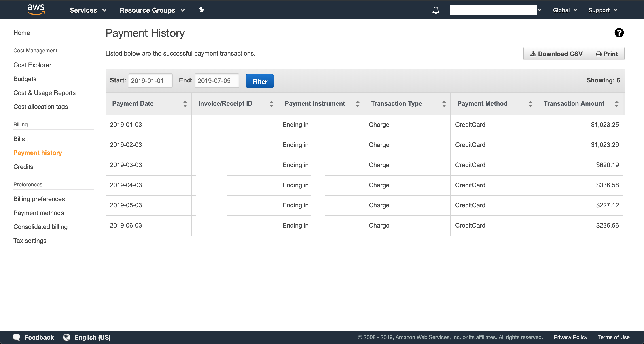Click the Support dropdown arrow
Image resolution: width=644 pixels, height=344 pixels.
click(x=617, y=10)
